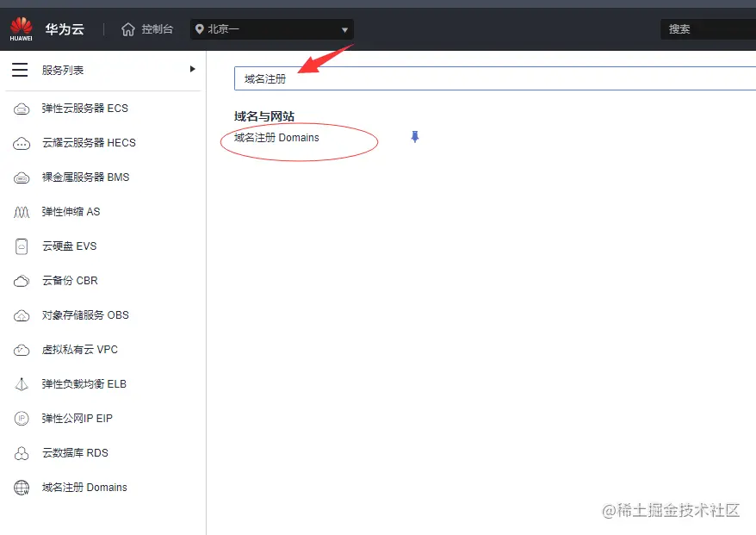Image resolution: width=756 pixels, height=535 pixels.
Task: Click the 云耀云服务器 HECS icon
Action: point(22,143)
